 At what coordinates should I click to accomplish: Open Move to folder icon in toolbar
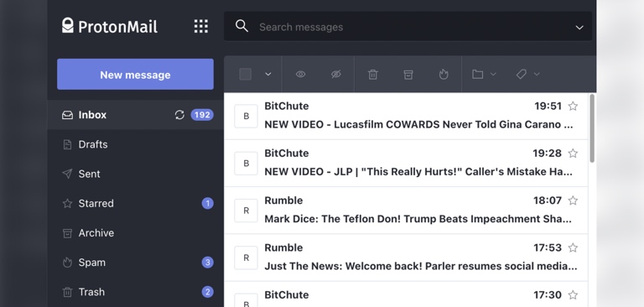click(477, 74)
